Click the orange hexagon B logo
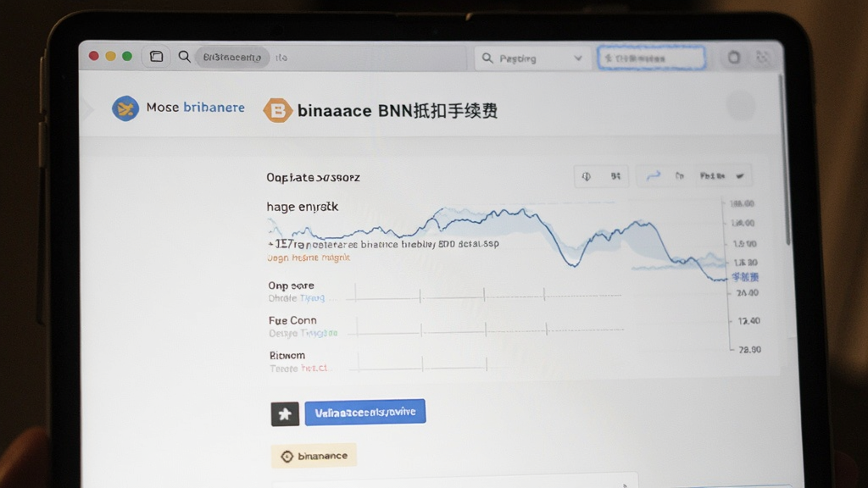Image resolution: width=868 pixels, height=488 pixels. pos(277,110)
